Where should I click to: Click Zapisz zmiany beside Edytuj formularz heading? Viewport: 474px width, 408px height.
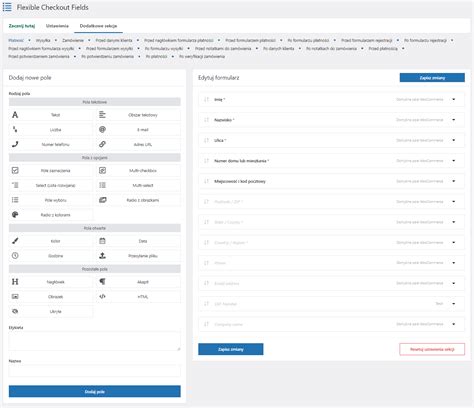(x=432, y=78)
